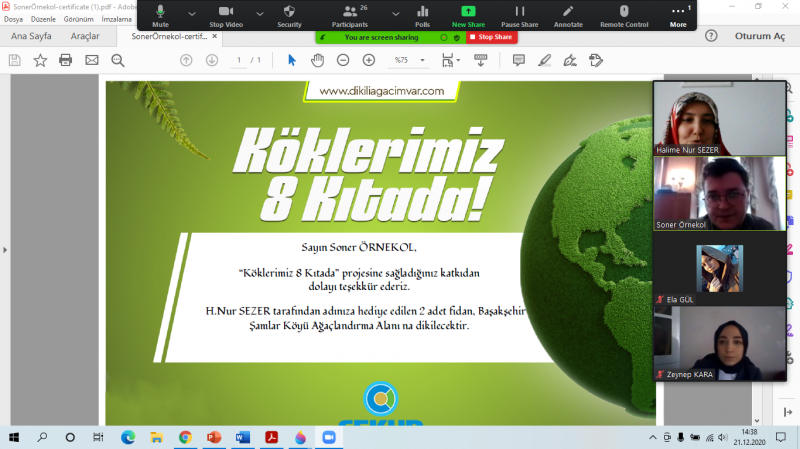Select Halime Nur SEZER's video thumbnail
The width and height of the screenshot is (800, 449).
click(719, 118)
